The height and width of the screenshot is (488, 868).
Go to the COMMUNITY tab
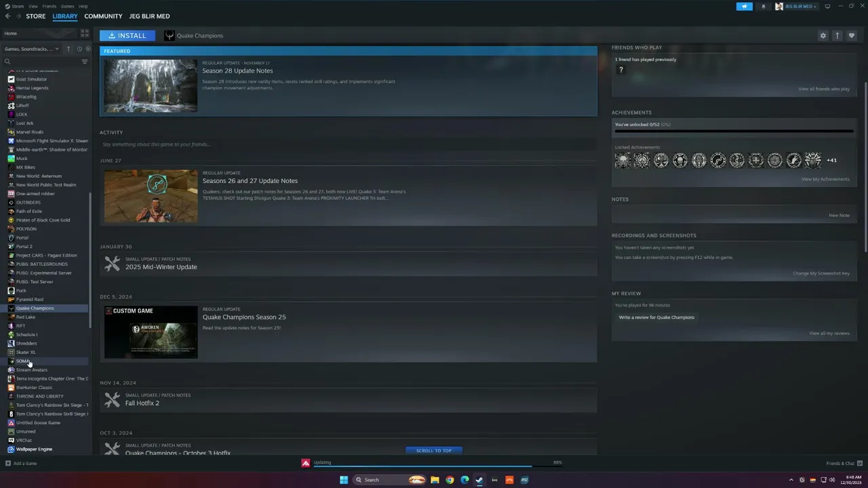click(x=103, y=16)
